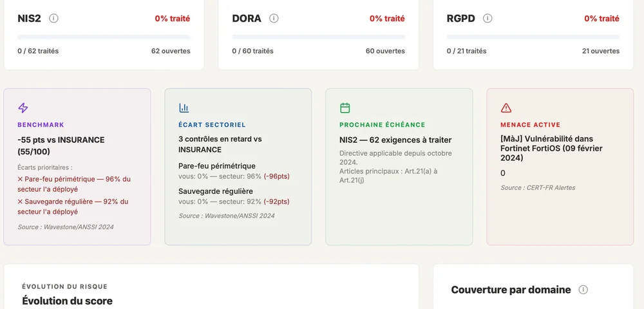Click 'Articles principaux : Art.21(a) à Art.21(j)'
644x309 pixels.
click(x=388, y=176)
